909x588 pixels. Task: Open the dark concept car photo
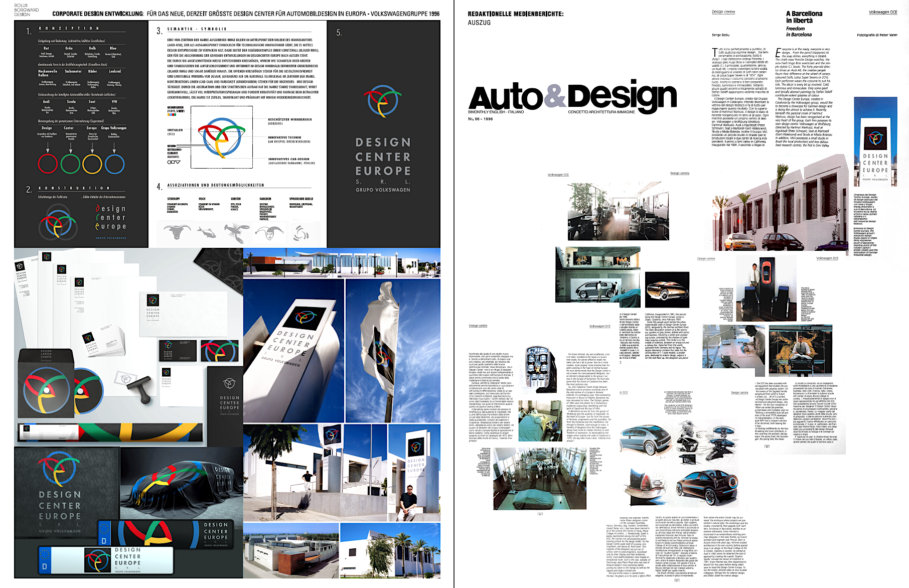pos(667,289)
